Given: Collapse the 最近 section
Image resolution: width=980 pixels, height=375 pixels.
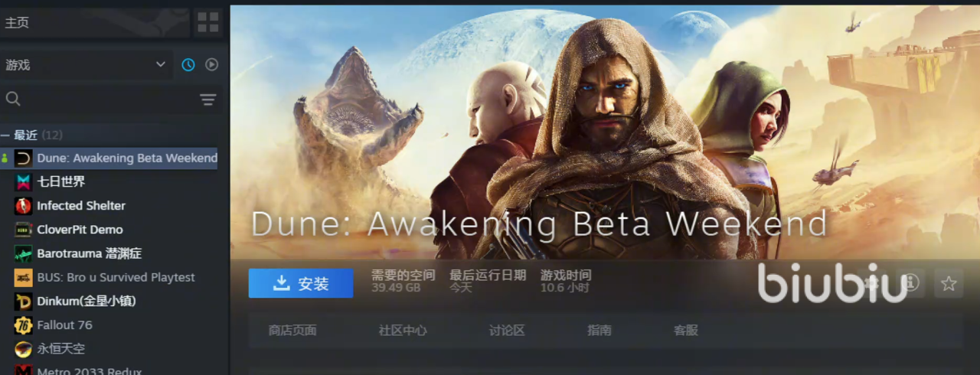Looking at the screenshot, I should coord(5,135).
